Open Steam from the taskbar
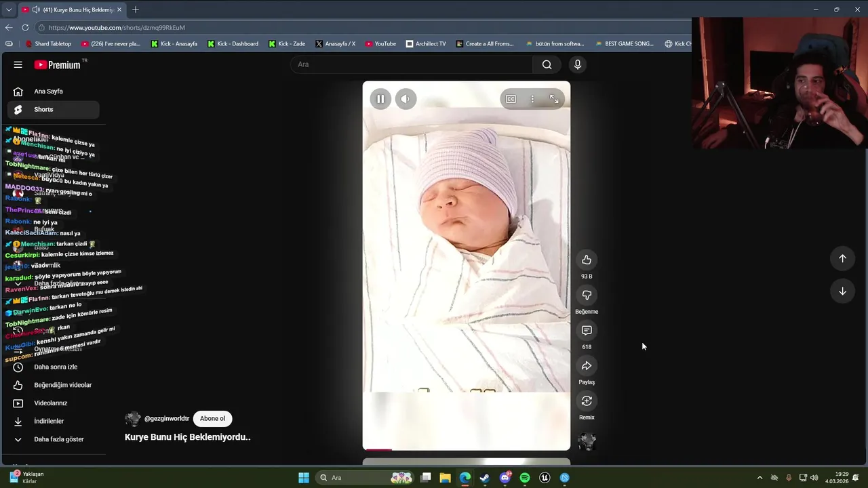Image resolution: width=868 pixels, height=488 pixels. pos(485,478)
